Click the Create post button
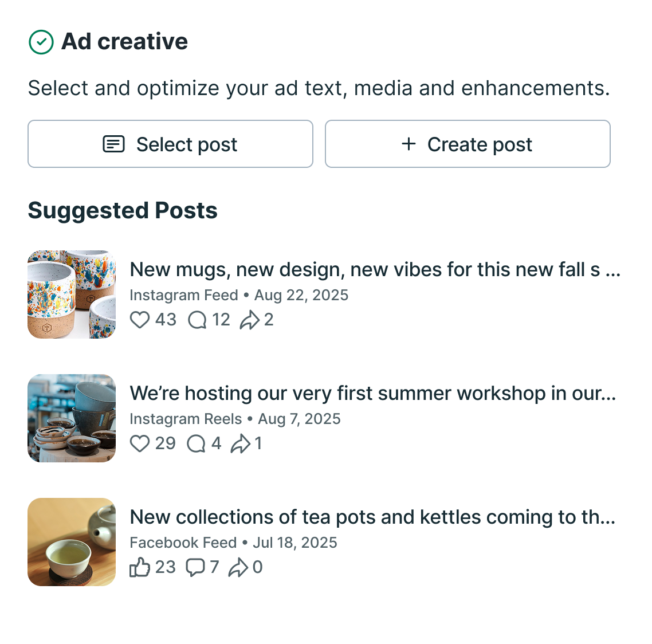The image size is (652, 644). (x=468, y=144)
